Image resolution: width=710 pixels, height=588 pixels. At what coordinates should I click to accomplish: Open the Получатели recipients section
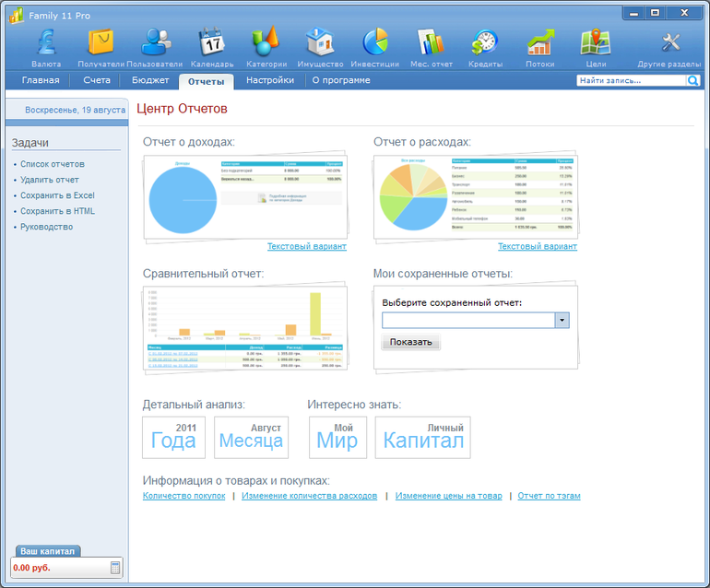[x=101, y=43]
